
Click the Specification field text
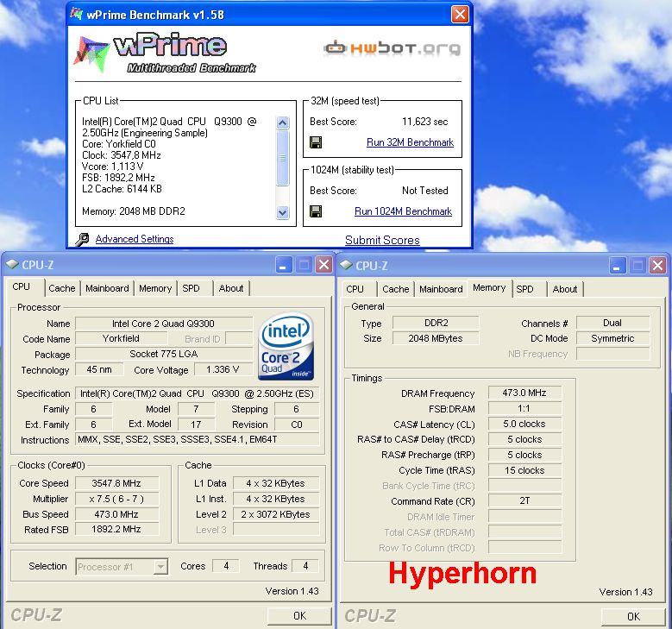click(198, 393)
